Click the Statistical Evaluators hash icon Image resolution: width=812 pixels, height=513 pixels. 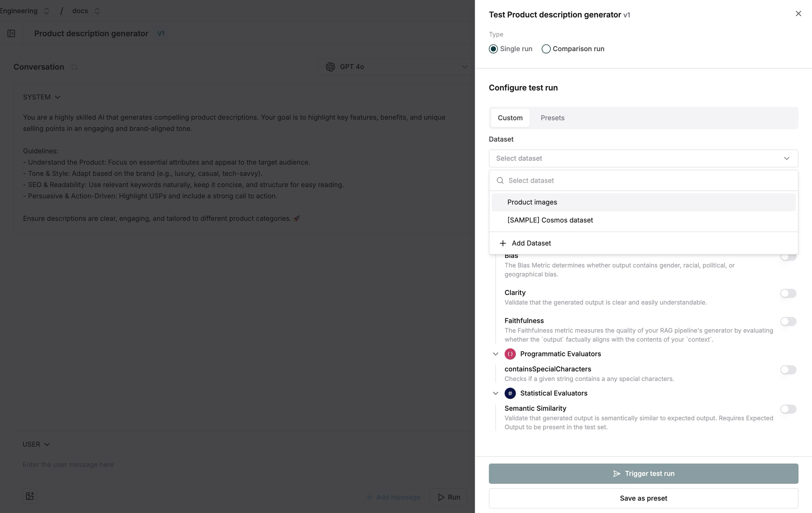(x=510, y=393)
